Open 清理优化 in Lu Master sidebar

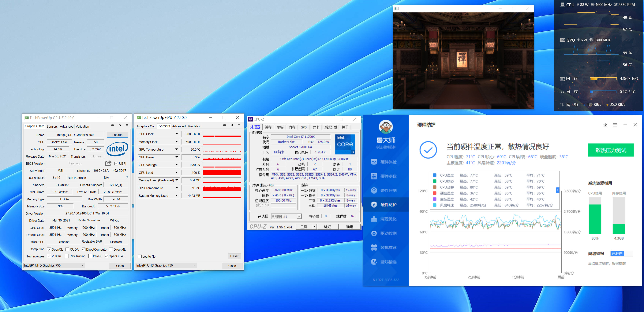tap(388, 219)
